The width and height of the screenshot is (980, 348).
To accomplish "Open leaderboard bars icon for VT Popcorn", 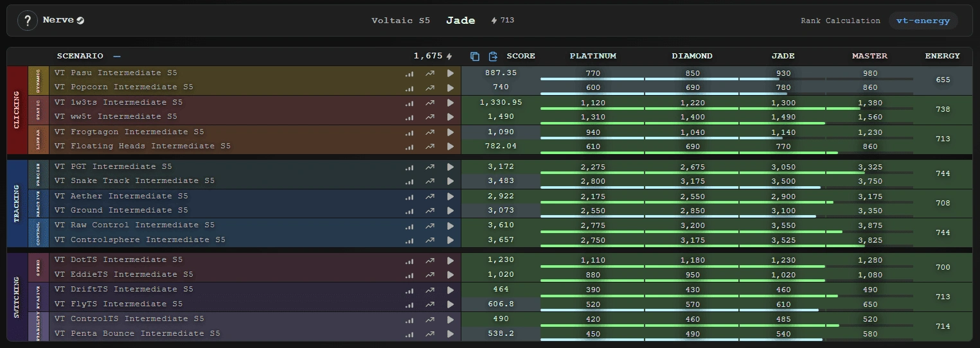I will pyautogui.click(x=409, y=87).
